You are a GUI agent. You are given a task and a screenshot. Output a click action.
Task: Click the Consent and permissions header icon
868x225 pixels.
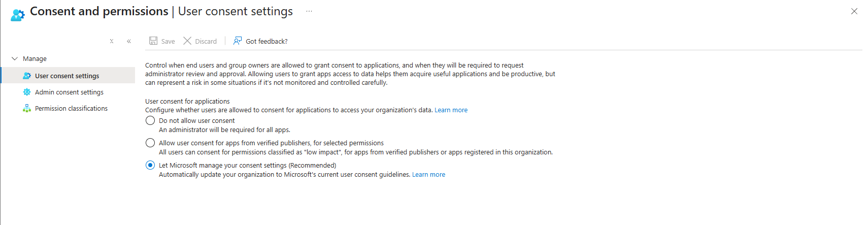click(18, 15)
